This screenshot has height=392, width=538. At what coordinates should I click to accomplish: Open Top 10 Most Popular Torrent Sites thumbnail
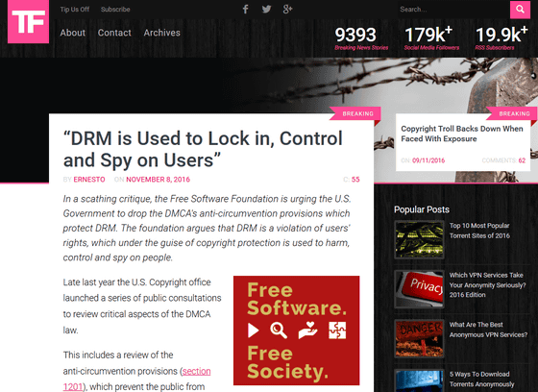tap(419, 239)
